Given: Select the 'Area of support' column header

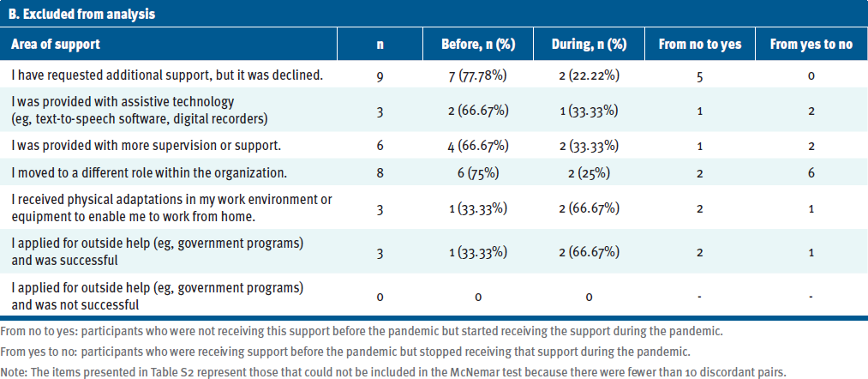Looking at the screenshot, I should click(56, 45).
